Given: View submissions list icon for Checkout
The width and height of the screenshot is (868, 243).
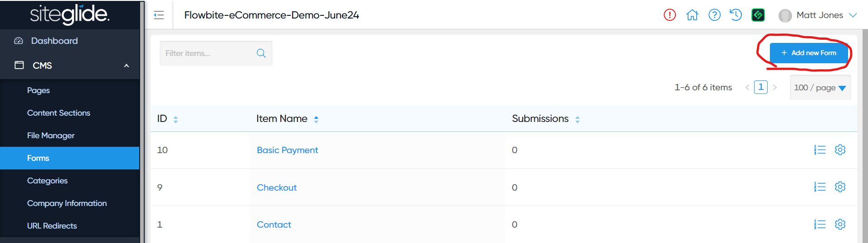Looking at the screenshot, I should [x=820, y=187].
